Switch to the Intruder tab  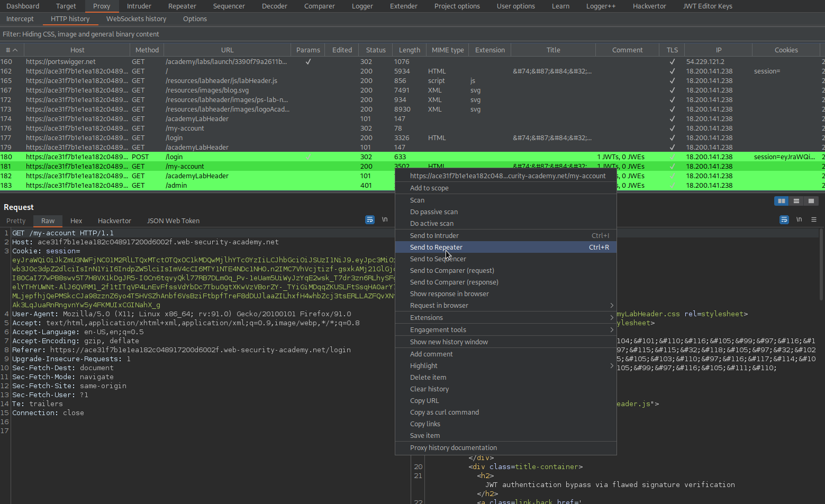pyautogui.click(x=139, y=6)
